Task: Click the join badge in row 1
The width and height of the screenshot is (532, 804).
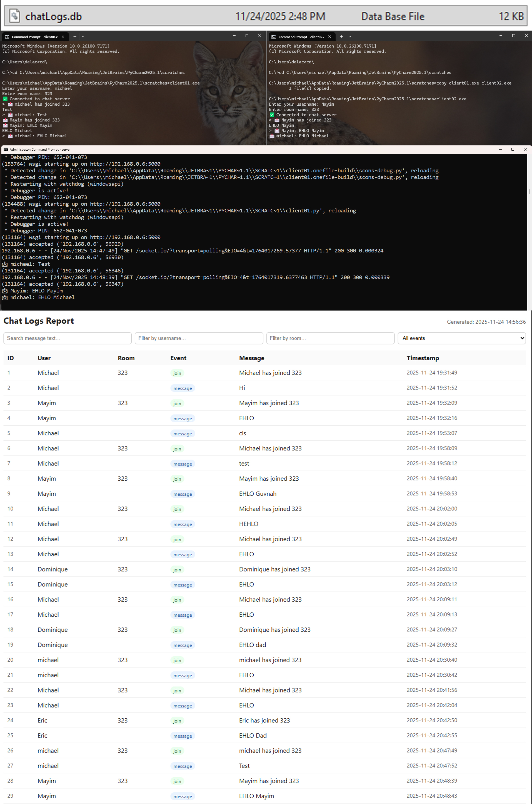Action: 177,373
